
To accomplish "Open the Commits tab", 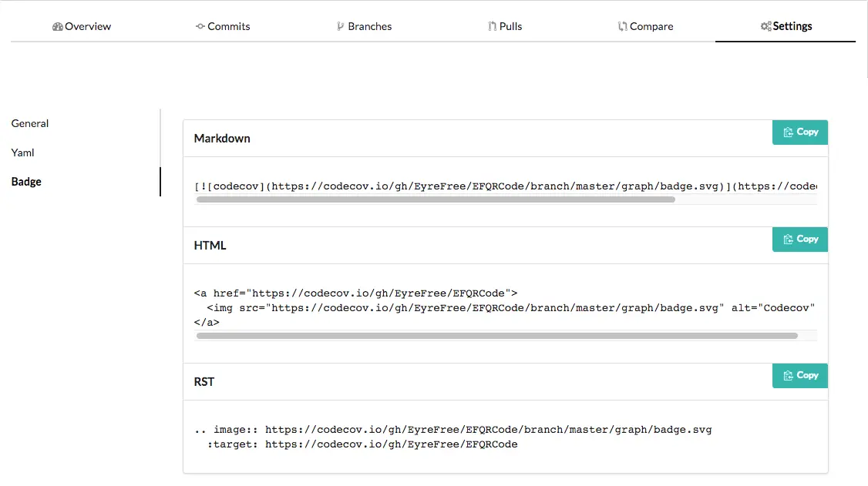I will [223, 26].
